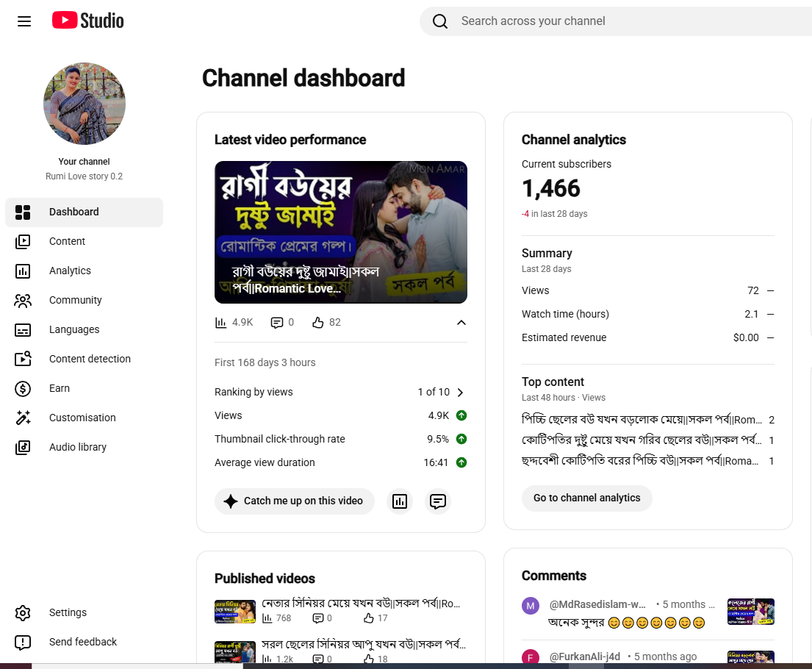Click the Customisation magic wand icon
Screen dimensions: 812x669
point(23,418)
